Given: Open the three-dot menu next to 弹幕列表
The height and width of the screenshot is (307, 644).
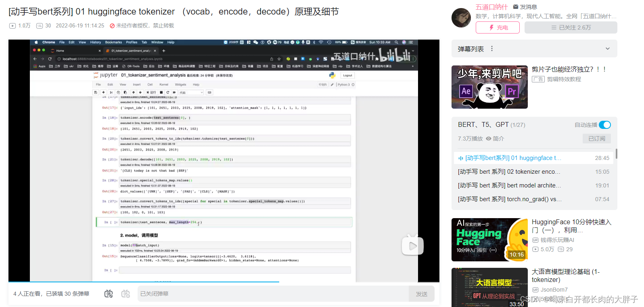Looking at the screenshot, I should click(491, 48).
